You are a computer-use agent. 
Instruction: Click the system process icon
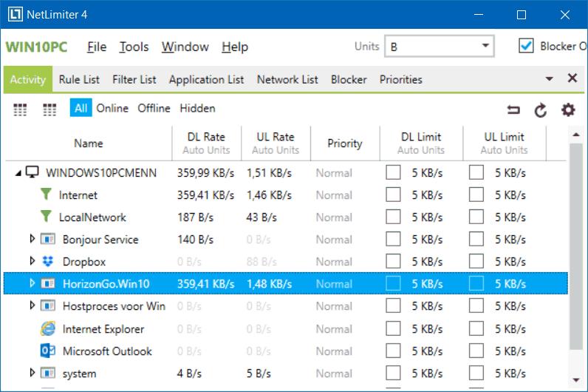(x=48, y=373)
